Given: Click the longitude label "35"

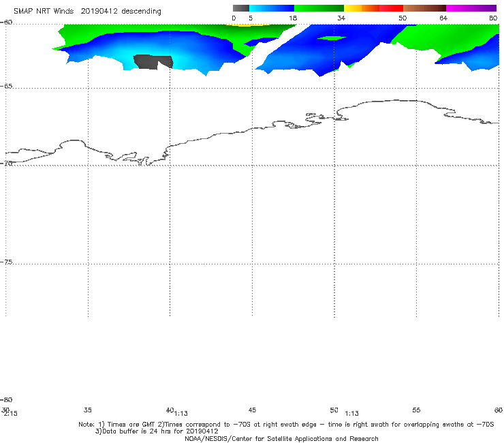Looking at the screenshot, I should pos(88,410).
